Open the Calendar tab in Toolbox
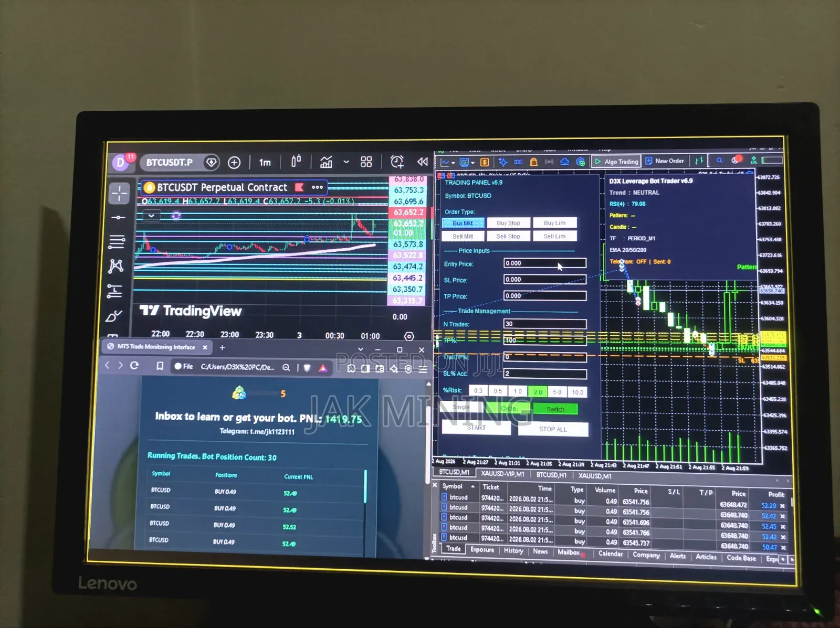 (611, 554)
